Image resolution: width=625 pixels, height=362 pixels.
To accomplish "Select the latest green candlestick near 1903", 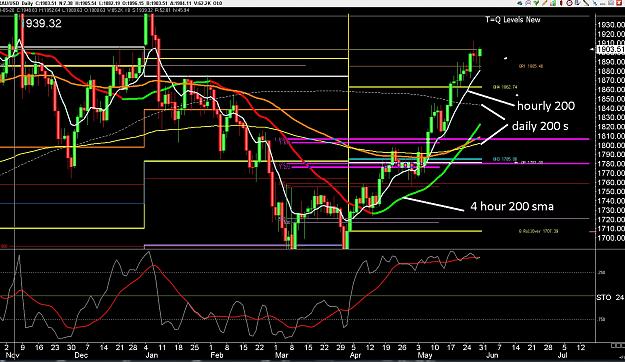I will click(480, 53).
